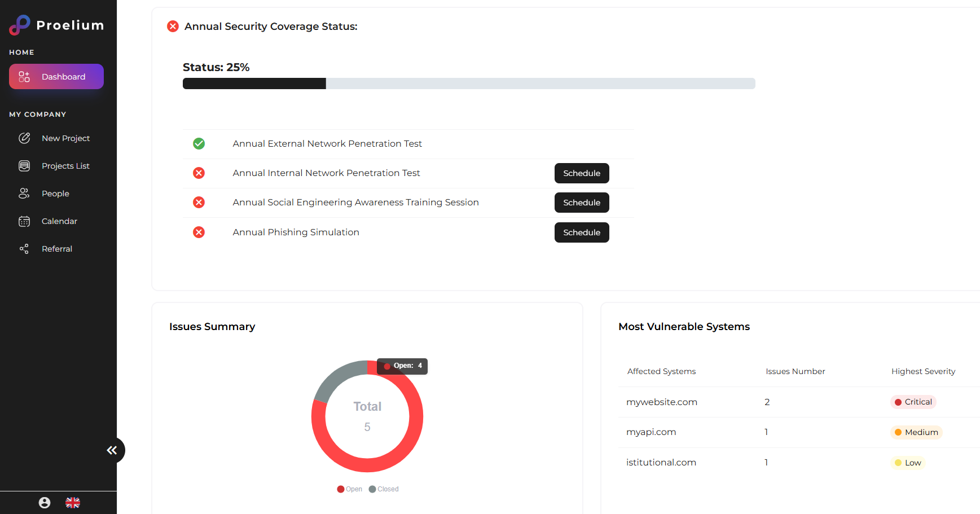Open the user account profile icon
Viewport: 980px width, 514px height.
[x=45, y=503]
